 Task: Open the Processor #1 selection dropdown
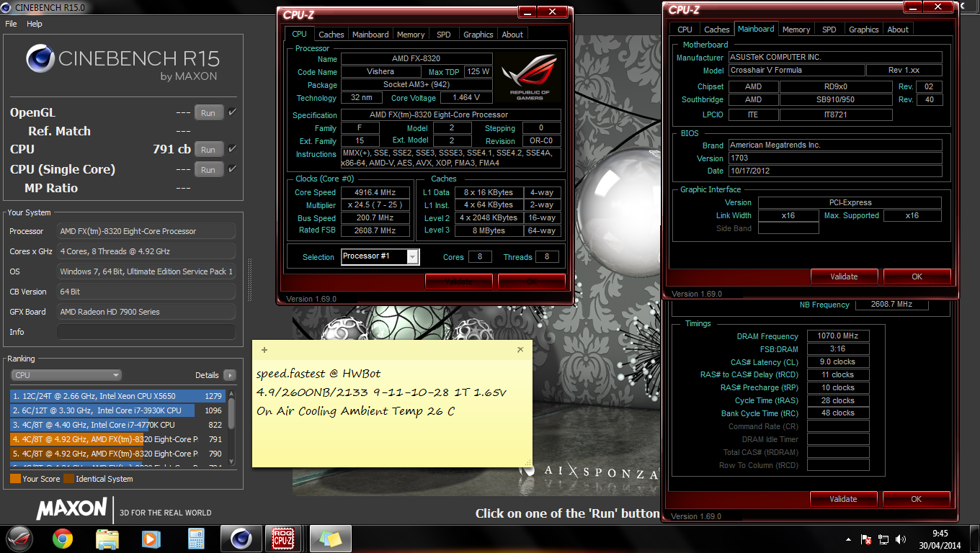380,257
